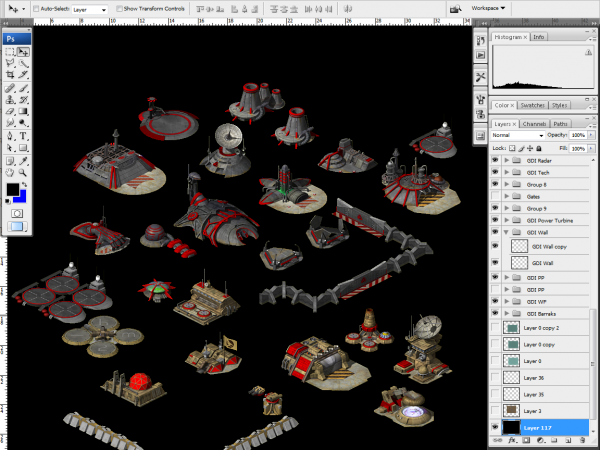This screenshot has height=450, width=600.
Task: Select the History Brush tool
Action: click(x=23, y=99)
